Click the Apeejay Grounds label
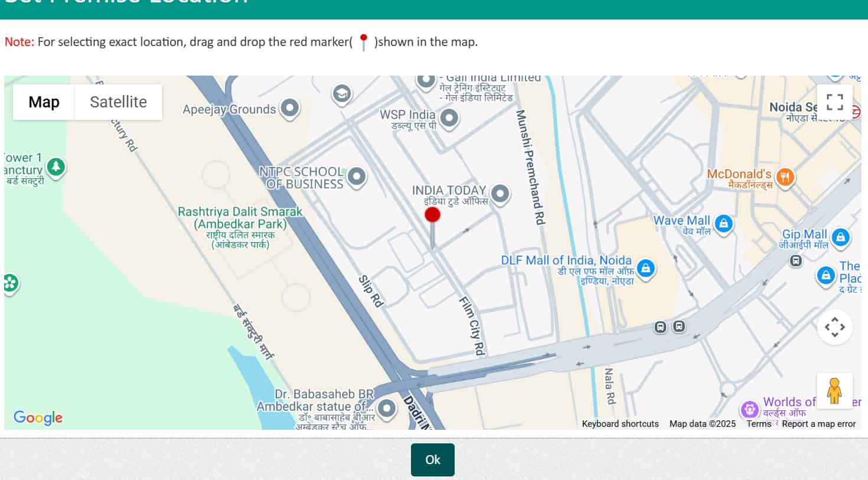 229,109
